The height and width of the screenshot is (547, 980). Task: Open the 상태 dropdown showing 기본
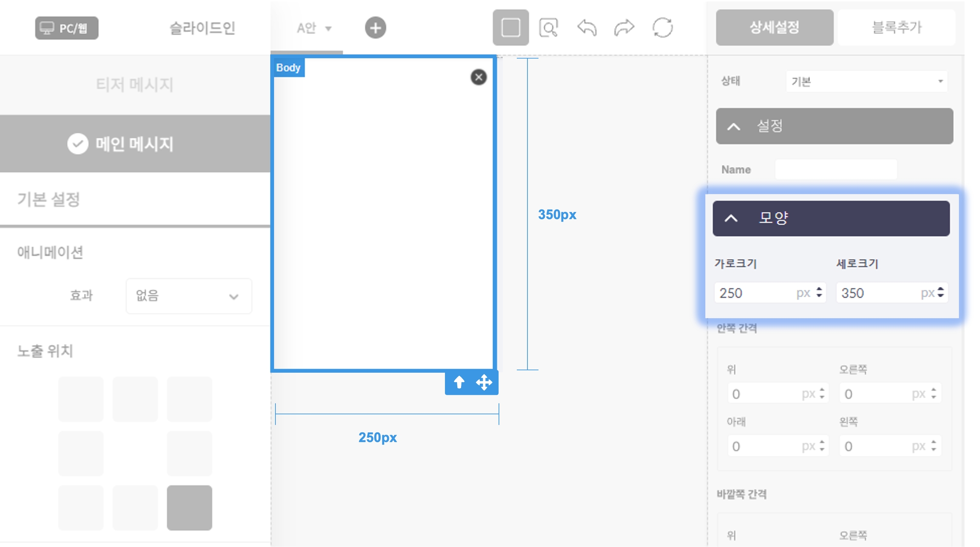click(x=866, y=81)
